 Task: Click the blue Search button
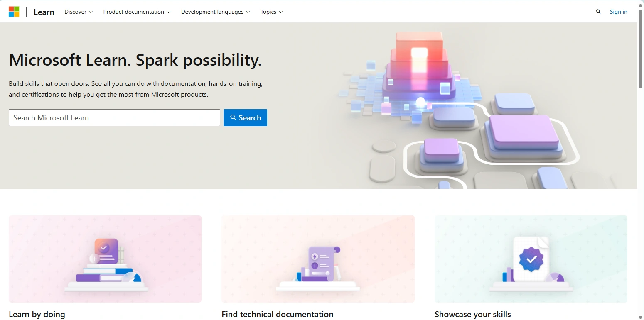[245, 118]
